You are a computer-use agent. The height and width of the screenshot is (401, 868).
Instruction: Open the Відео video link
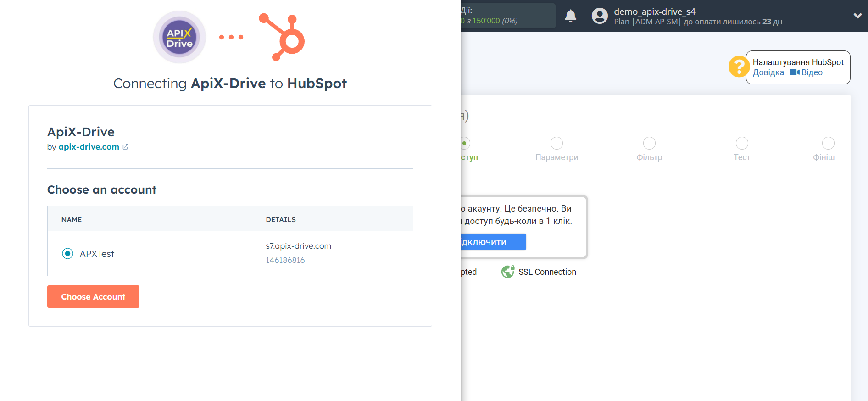(x=812, y=72)
